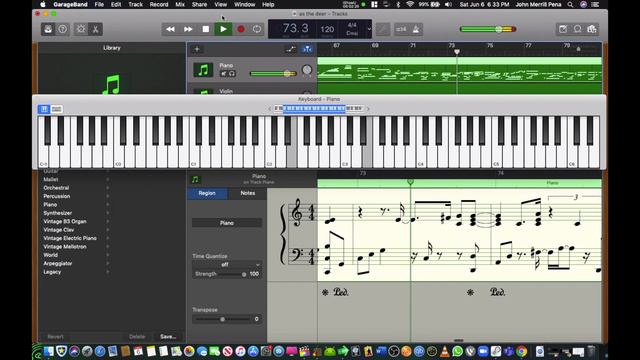Switch to musical typing keyboard view
640x360 pixels.
(57, 109)
